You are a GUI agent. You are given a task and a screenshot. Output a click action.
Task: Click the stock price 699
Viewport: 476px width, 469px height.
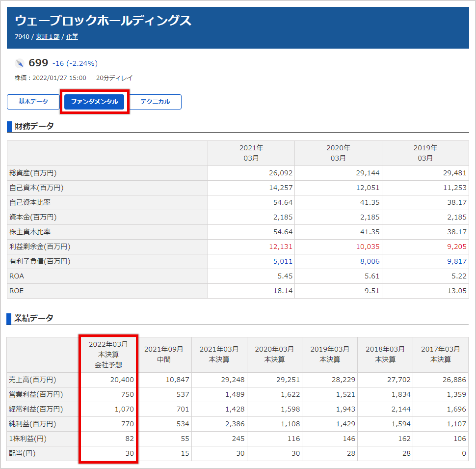[38, 63]
